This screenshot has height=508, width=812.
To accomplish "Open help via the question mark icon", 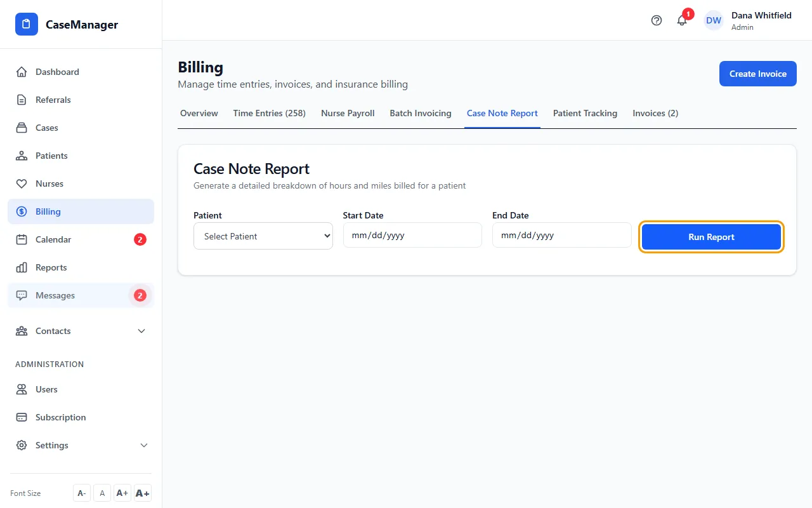I will coord(657,20).
